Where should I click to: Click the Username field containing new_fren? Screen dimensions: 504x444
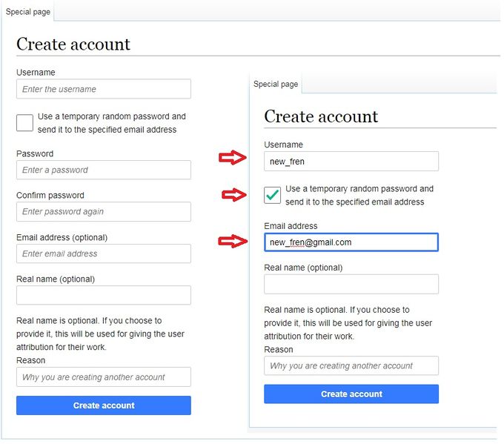(351, 162)
